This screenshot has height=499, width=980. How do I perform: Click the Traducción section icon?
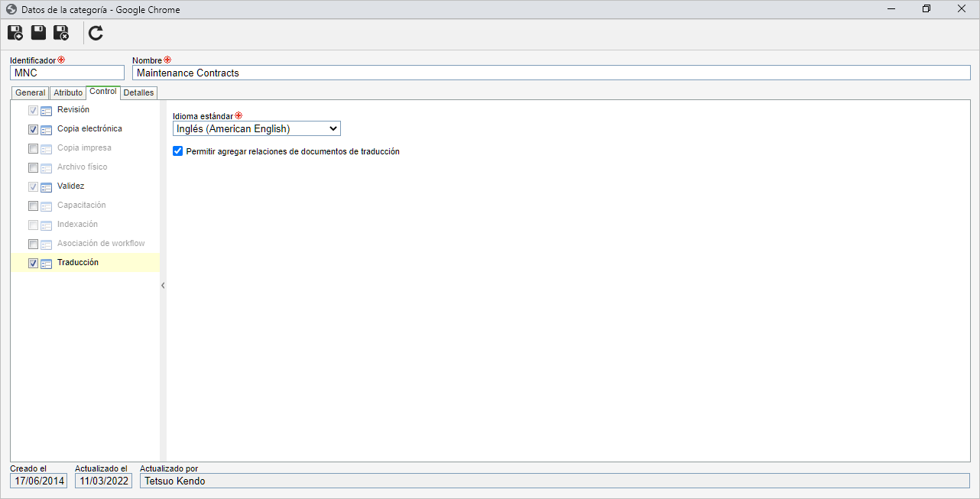46,263
